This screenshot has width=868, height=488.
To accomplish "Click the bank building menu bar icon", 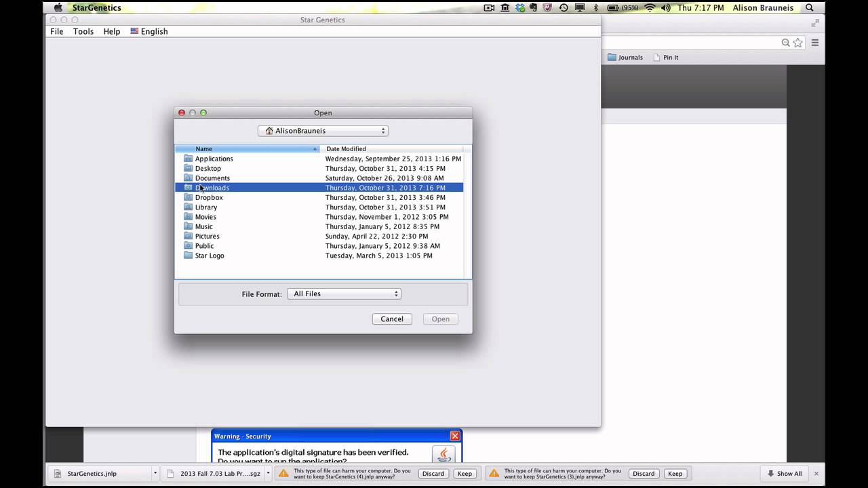I will (505, 8).
